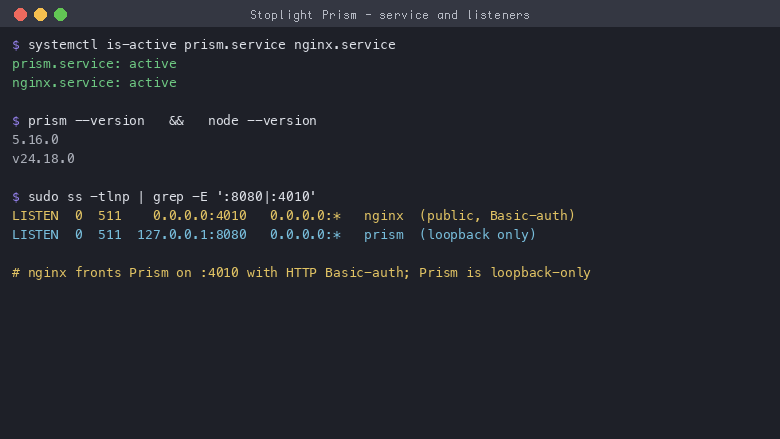
Task: Click the red close window button
Action: [20, 14]
